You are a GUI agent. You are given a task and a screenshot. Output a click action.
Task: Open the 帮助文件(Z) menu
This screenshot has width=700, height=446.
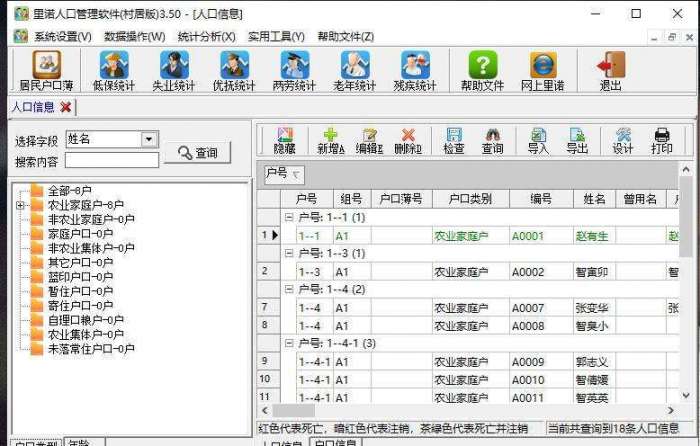click(x=346, y=37)
